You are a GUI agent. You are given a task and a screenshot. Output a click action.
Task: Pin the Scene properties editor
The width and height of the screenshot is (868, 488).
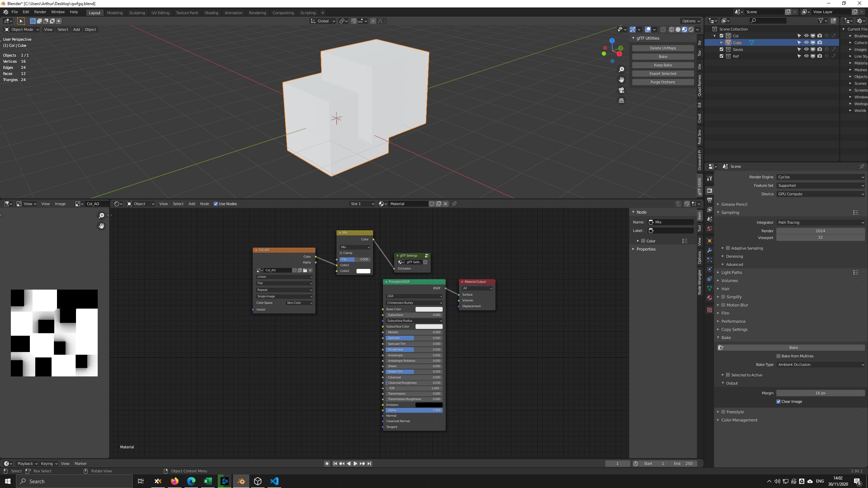[862, 167]
